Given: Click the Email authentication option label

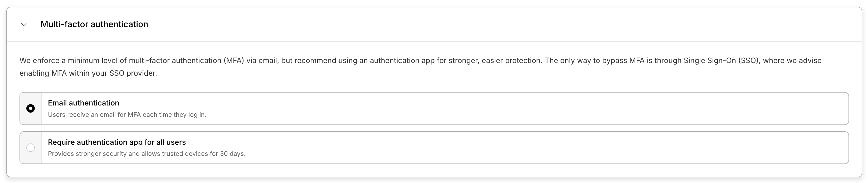Looking at the screenshot, I should [83, 103].
